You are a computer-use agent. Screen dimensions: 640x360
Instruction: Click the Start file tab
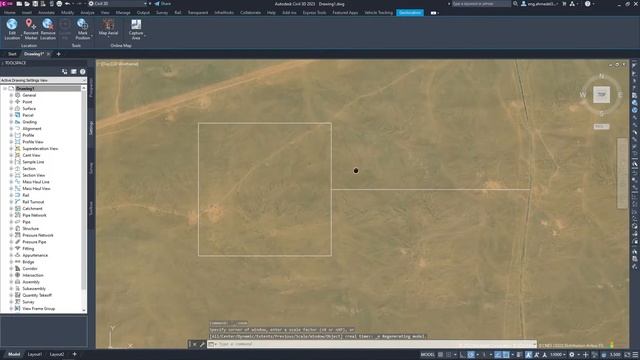coord(12,54)
